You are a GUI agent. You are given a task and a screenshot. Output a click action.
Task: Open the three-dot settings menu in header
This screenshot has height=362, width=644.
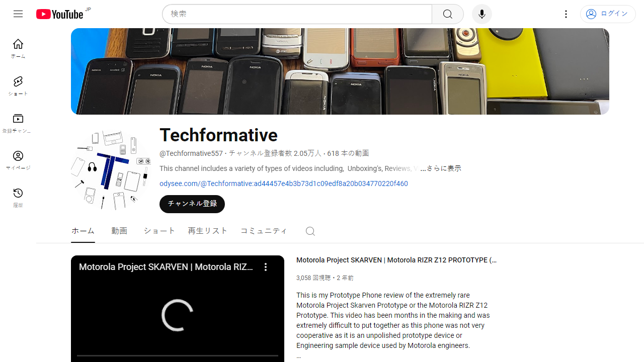tap(566, 14)
